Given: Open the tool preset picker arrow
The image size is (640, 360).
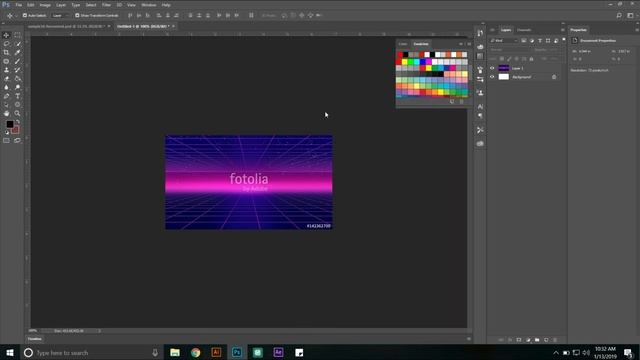Looking at the screenshot, I should 16,16.
